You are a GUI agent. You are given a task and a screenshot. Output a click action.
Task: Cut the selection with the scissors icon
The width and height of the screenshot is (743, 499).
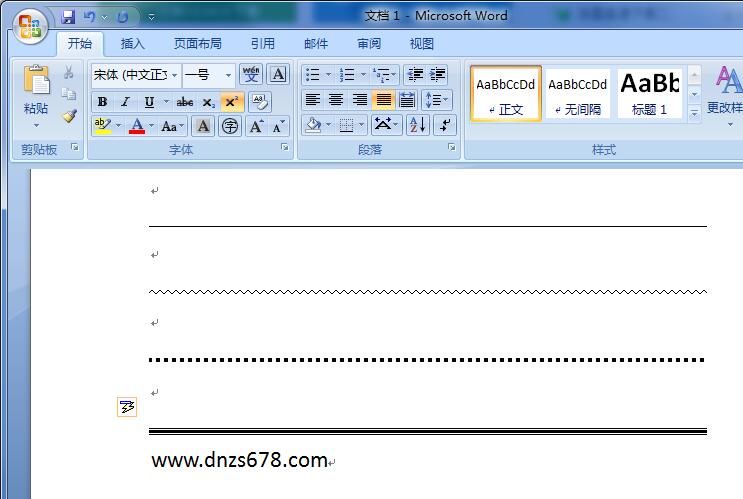69,72
